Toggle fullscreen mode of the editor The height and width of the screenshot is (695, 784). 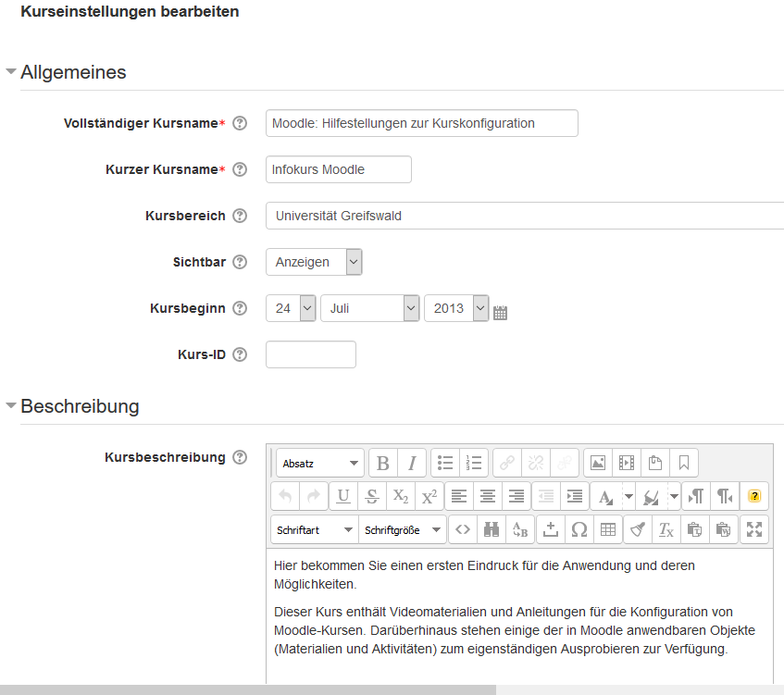tap(754, 530)
